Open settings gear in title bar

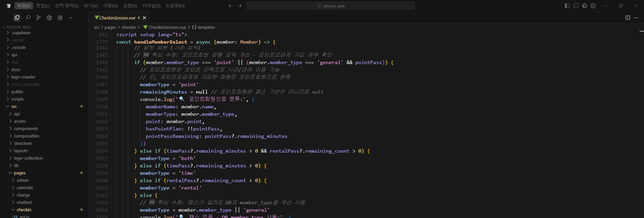[x=593, y=6]
